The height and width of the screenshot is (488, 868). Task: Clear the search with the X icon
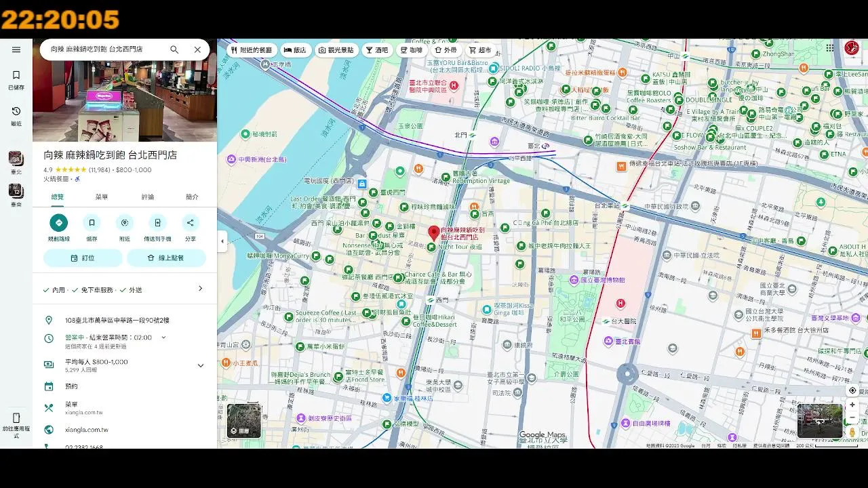197,49
